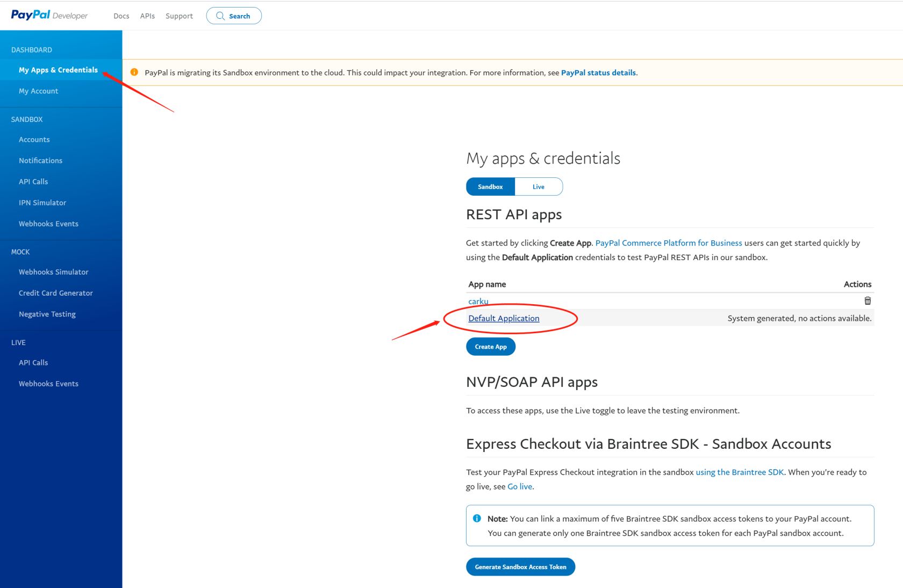Viewport: 903px width, 588px height.
Task: Open API Calls under LIVE
Action: (x=33, y=362)
